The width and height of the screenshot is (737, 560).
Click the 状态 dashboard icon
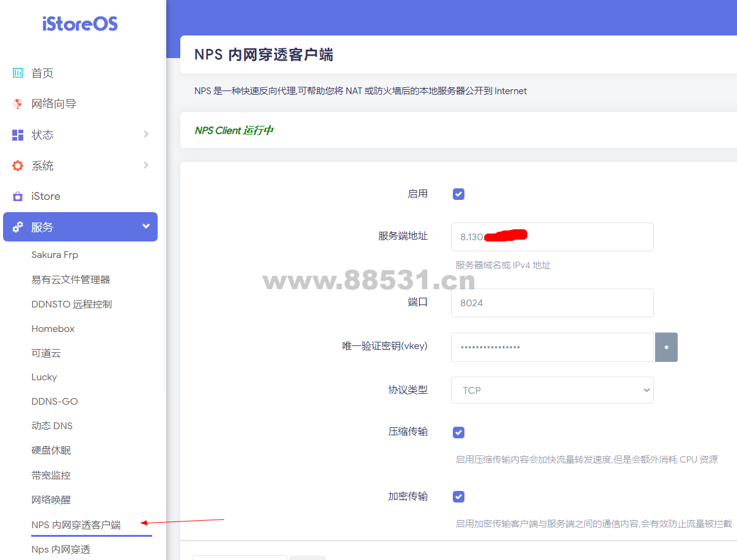(18, 135)
